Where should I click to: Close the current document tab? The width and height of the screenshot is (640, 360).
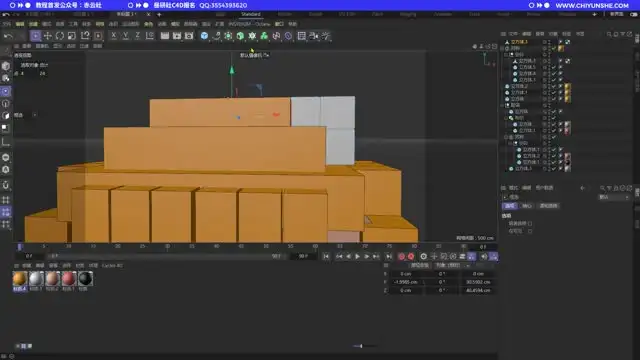[x=149, y=14]
